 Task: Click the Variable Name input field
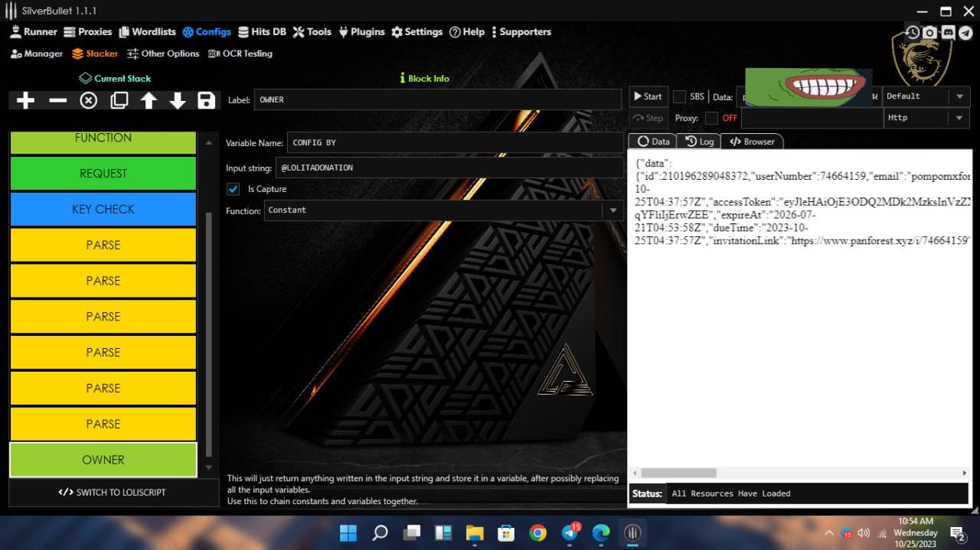coord(454,142)
